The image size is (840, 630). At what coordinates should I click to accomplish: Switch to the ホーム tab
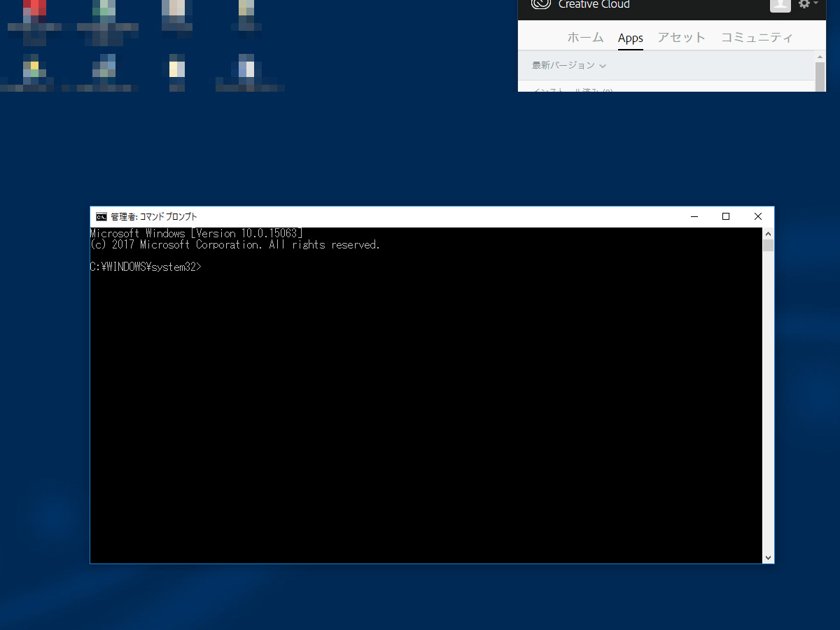click(x=585, y=38)
